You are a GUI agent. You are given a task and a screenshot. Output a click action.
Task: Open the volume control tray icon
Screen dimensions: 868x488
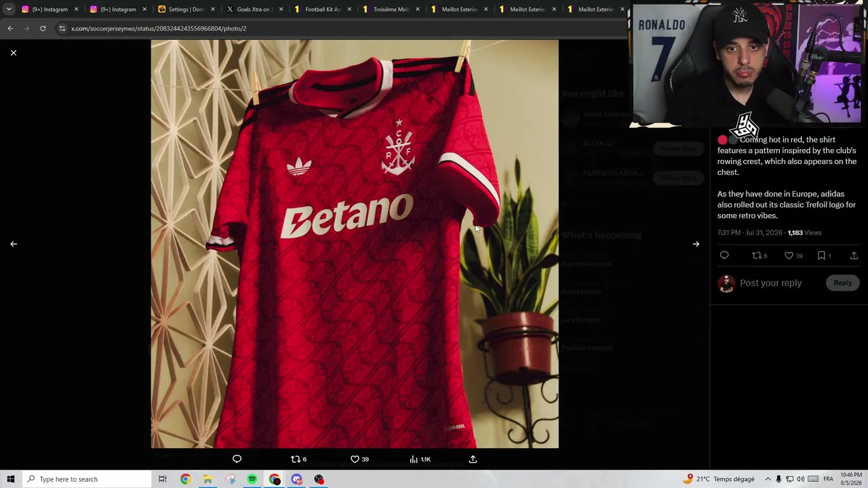point(800,479)
